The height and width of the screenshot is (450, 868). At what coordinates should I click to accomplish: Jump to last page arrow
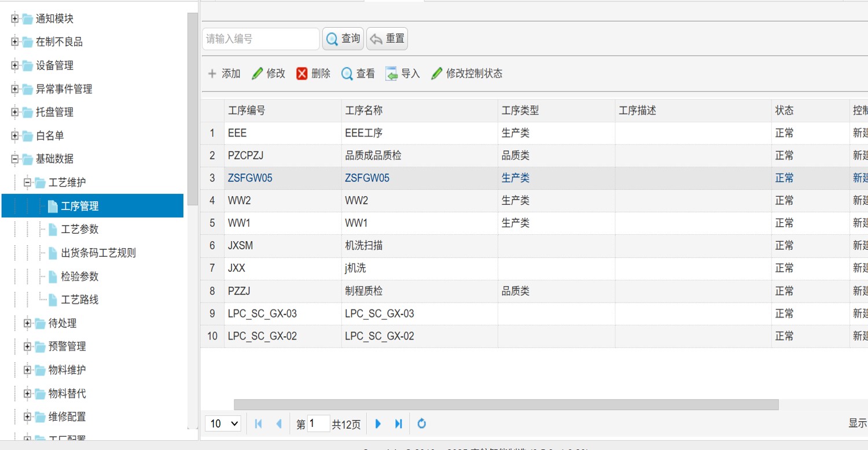[398, 423]
